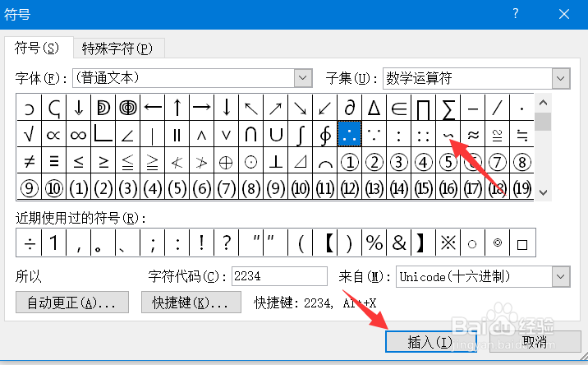
Task: Switch to the 符号(S) tab
Action: (x=37, y=48)
